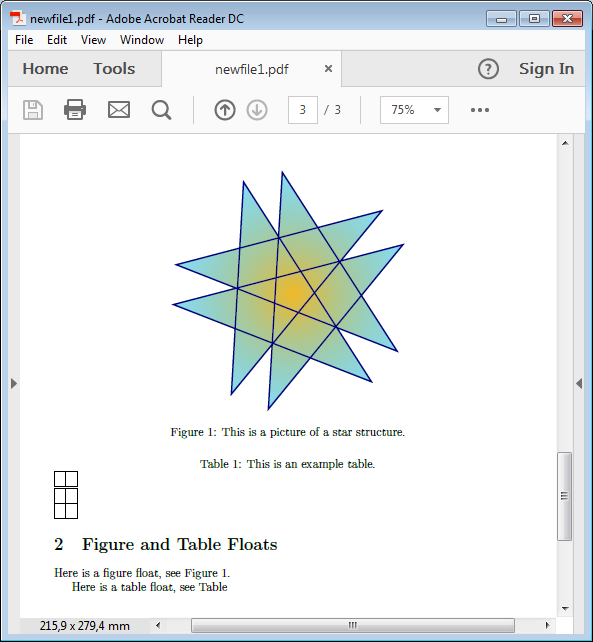Click the Save file icon

33,110
